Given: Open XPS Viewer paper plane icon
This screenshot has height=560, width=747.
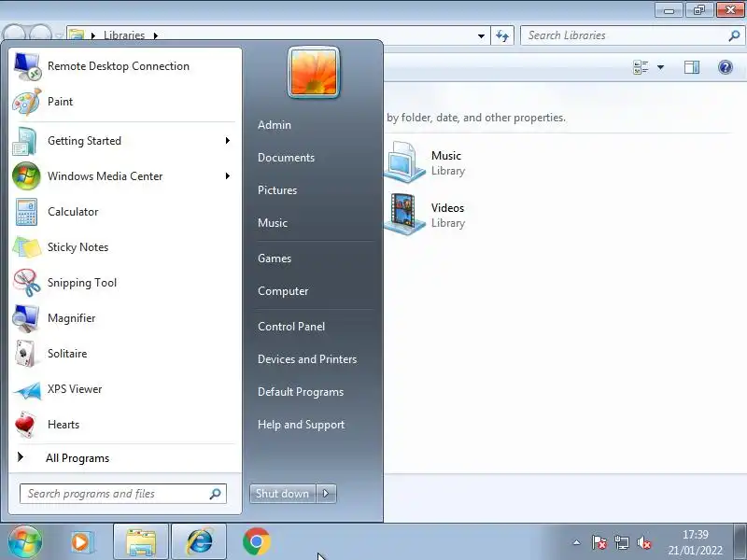Looking at the screenshot, I should pyautogui.click(x=27, y=390).
